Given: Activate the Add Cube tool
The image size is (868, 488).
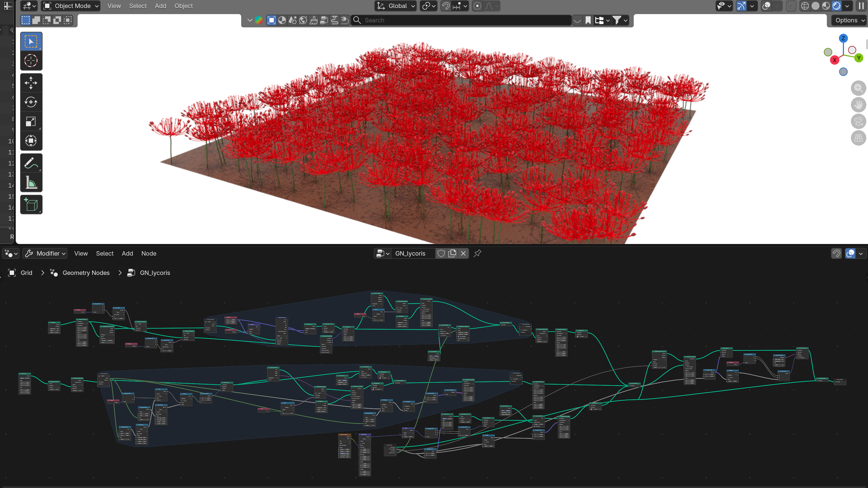Looking at the screenshot, I should pos(31,204).
